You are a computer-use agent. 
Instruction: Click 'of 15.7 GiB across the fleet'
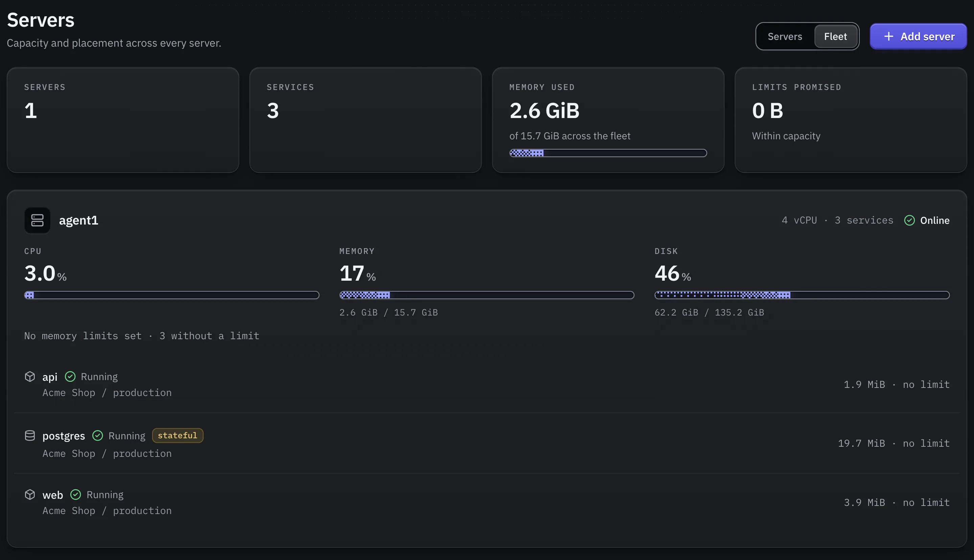point(570,136)
